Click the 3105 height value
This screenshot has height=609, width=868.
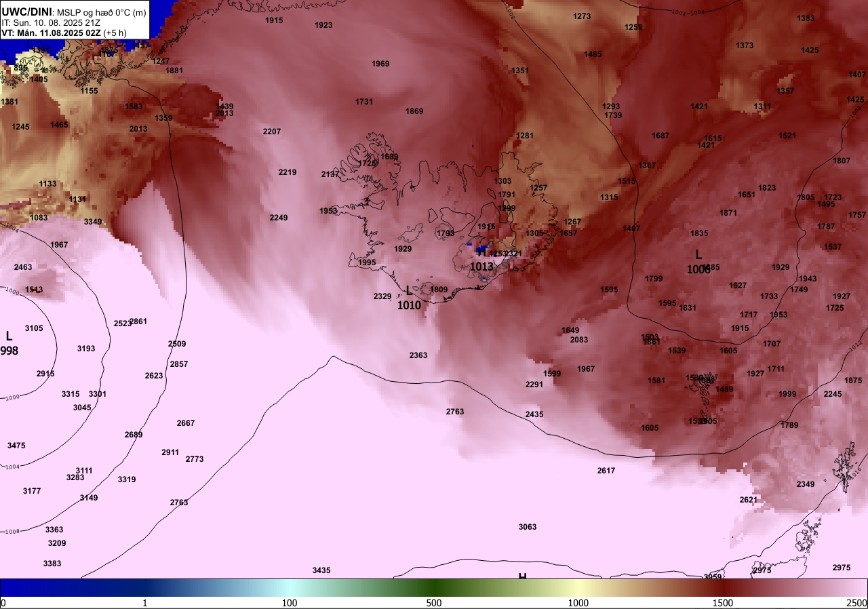pyautogui.click(x=34, y=328)
